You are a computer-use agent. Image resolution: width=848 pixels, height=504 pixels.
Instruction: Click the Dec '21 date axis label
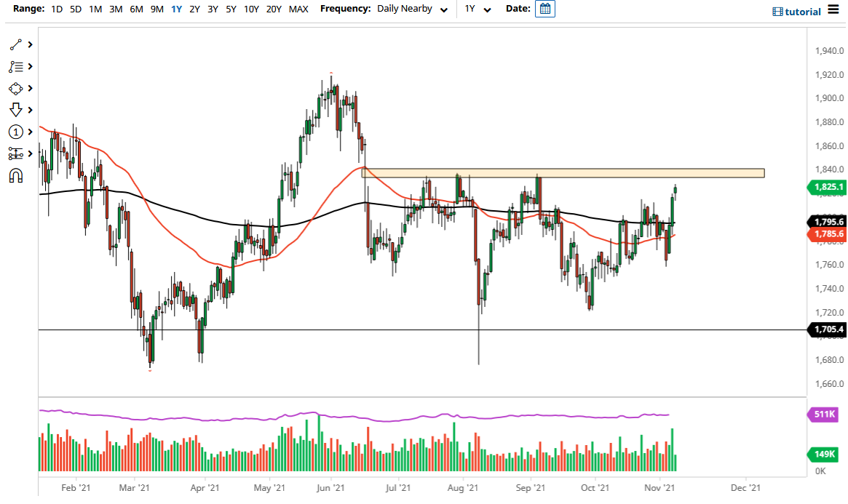click(x=745, y=488)
